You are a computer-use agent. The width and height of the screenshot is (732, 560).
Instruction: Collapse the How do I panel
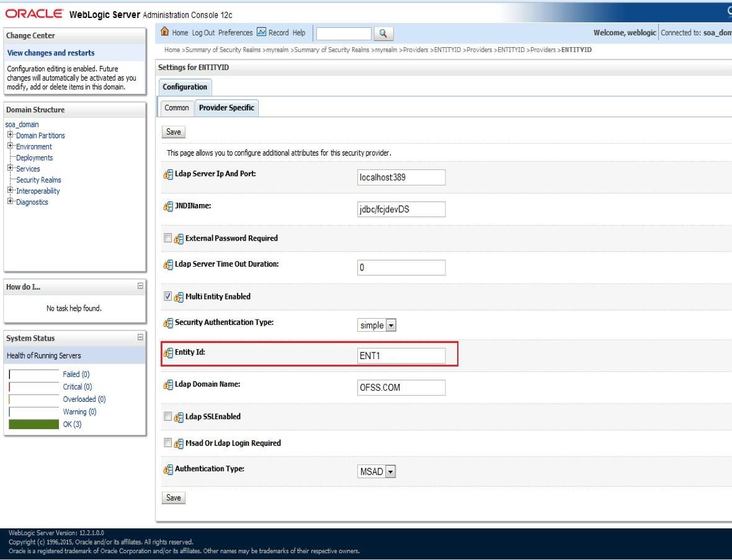tap(140, 286)
